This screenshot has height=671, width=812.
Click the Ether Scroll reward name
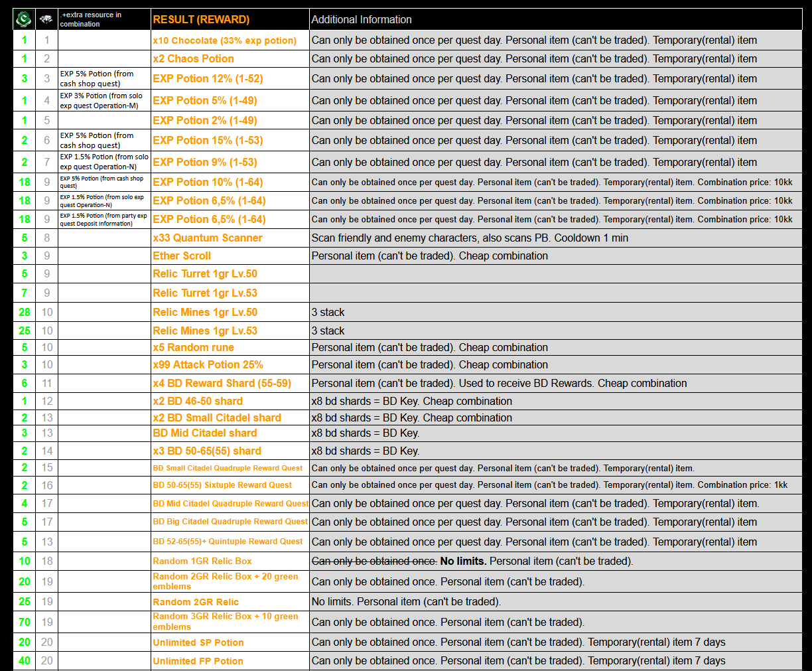[x=182, y=256]
